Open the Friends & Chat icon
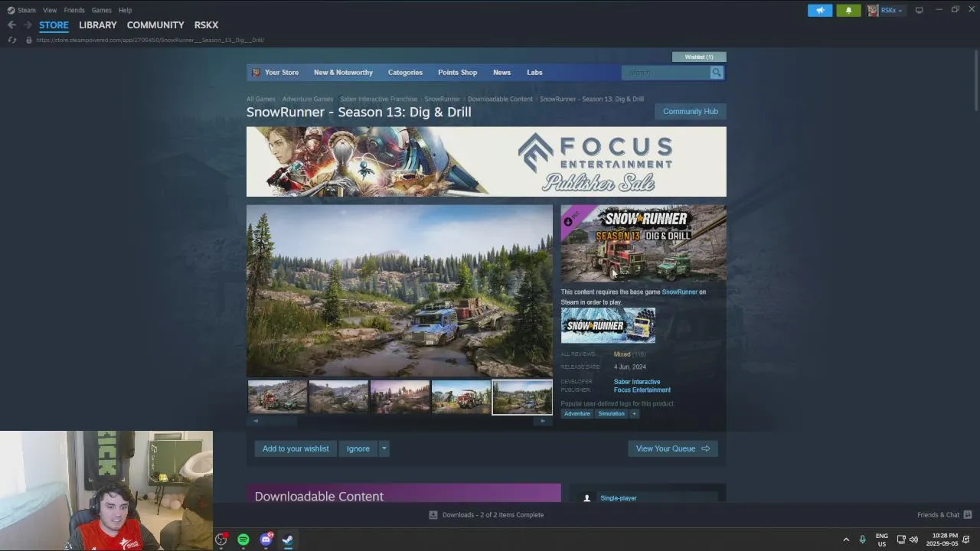Image resolution: width=980 pixels, height=551 pixels. point(968,515)
